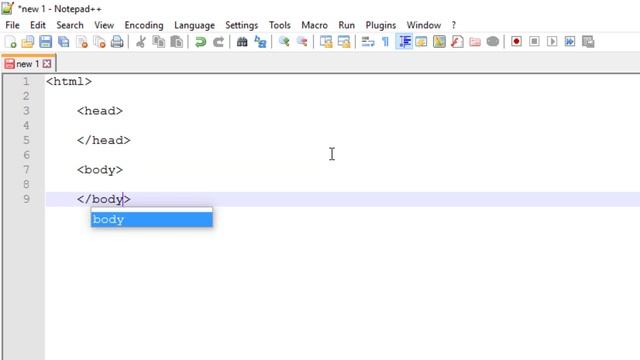Toggle synchronize horizontal scrolling icon
The image size is (640, 360).
click(x=344, y=42)
